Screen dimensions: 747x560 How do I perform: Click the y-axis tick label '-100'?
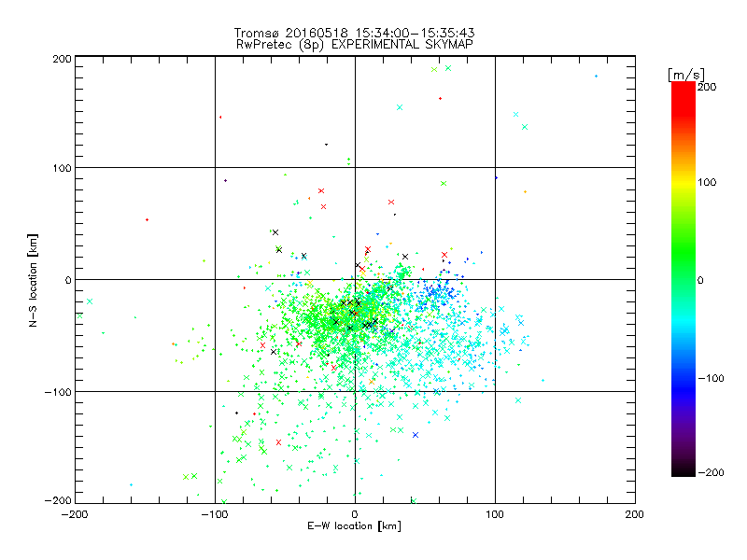58,392
